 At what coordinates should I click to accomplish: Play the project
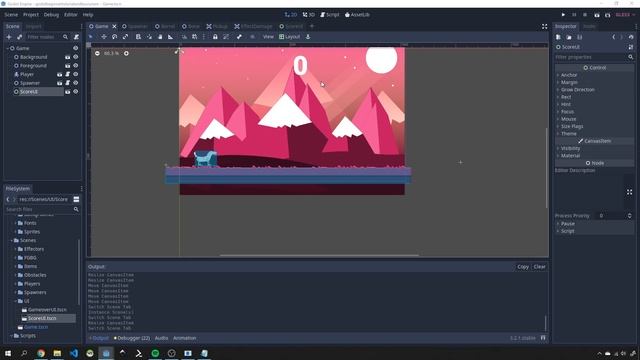click(563, 15)
